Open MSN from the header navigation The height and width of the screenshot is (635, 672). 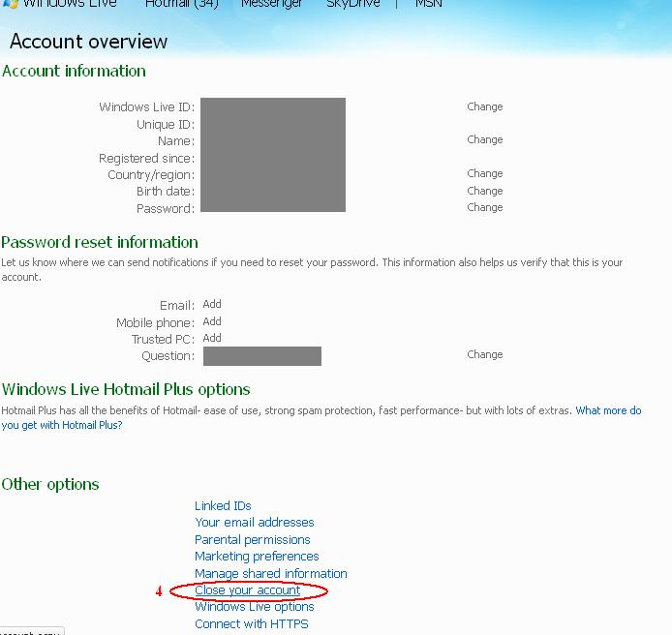[x=429, y=4]
